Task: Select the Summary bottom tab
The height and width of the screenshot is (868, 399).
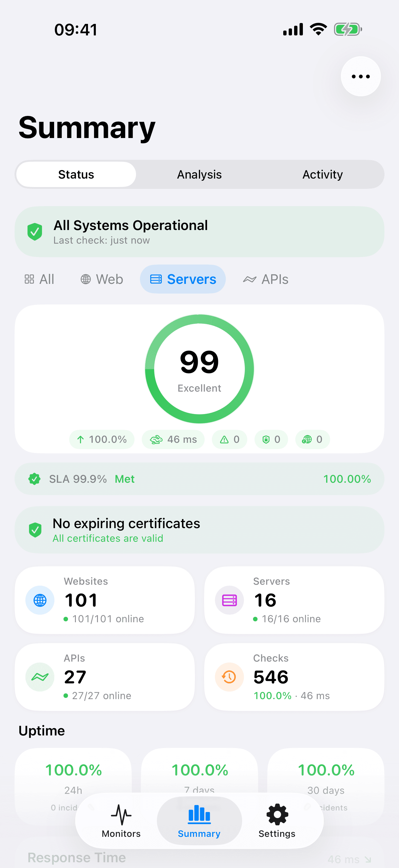Action: [x=199, y=821]
